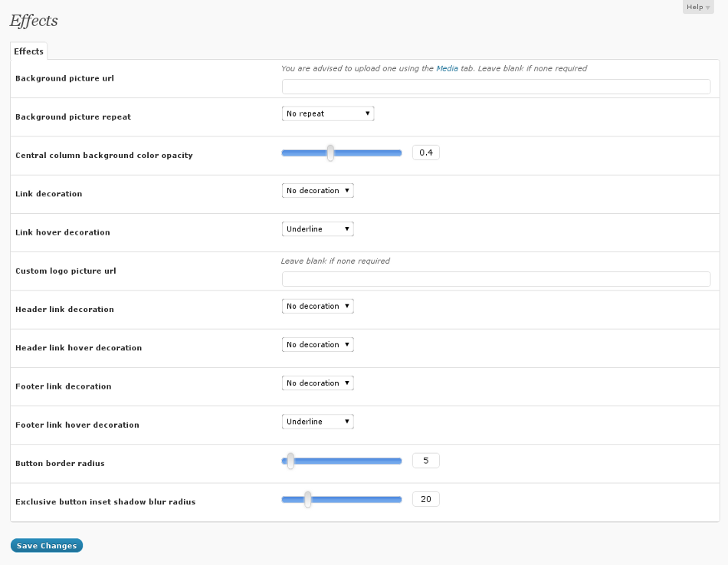Focus the Custom logo picture url field
The height and width of the screenshot is (565, 728).
(x=496, y=279)
